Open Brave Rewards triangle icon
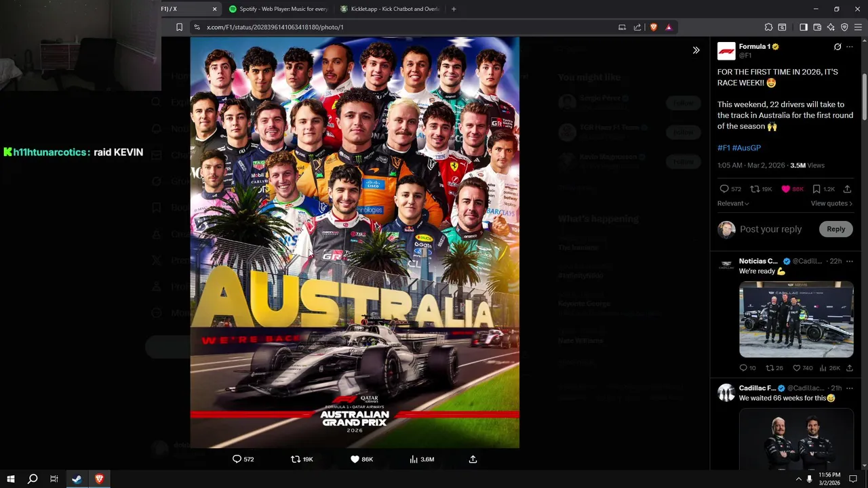Screen dimensions: 868x488 point(669,27)
